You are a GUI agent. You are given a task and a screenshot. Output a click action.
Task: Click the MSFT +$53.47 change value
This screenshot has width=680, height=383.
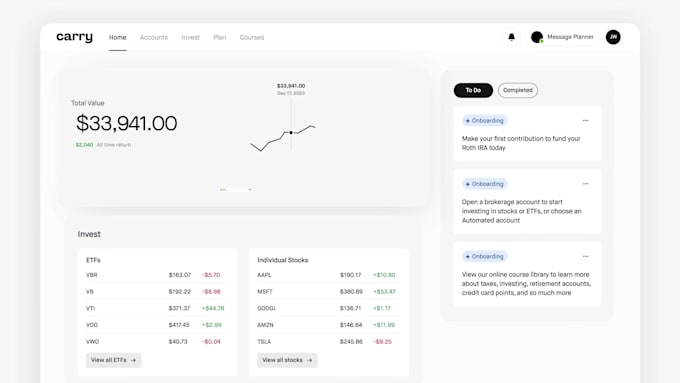384,291
